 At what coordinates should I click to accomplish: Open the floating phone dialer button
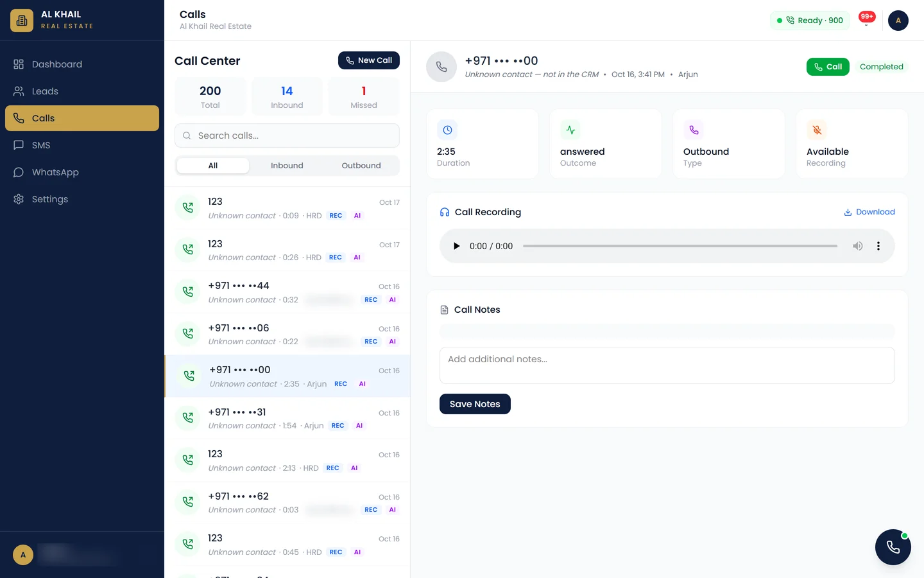click(893, 547)
